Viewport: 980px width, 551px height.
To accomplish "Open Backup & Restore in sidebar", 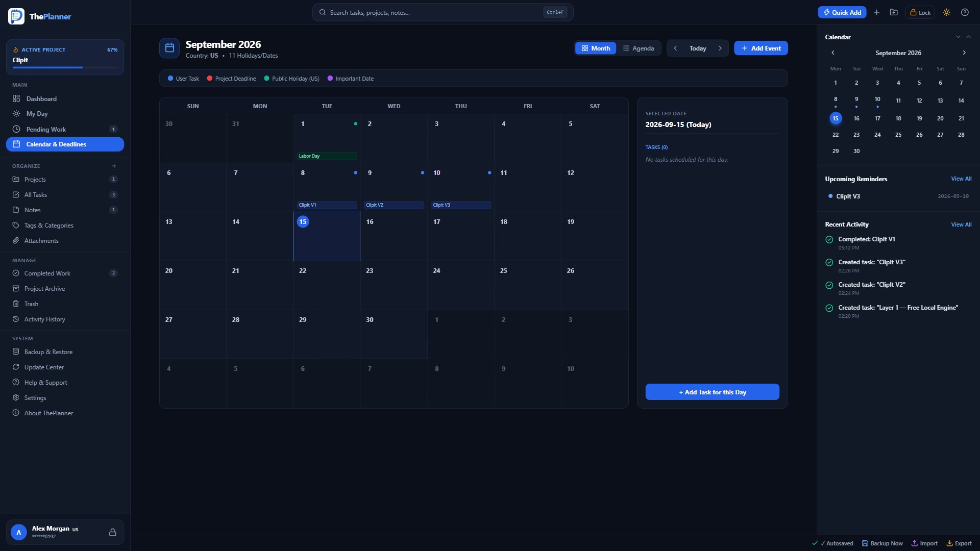I will (x=65, y=352).
